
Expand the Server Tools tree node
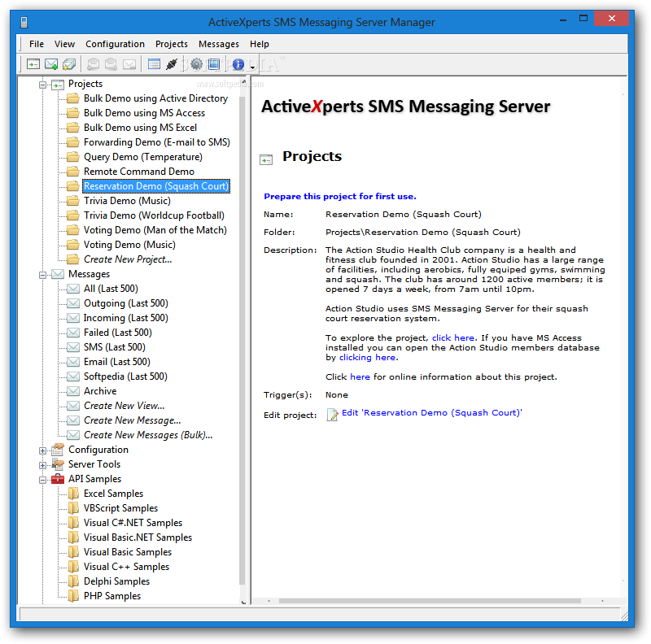coord(42,465)
